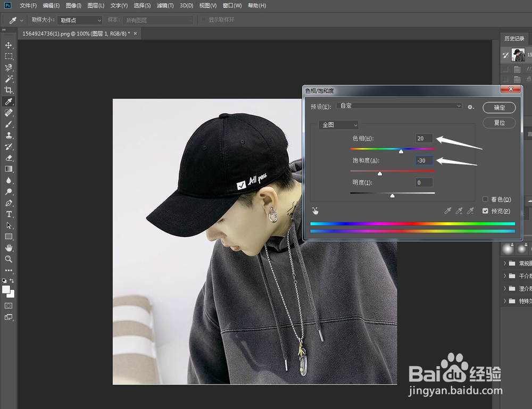This screenshot has height=409, width=532.
Task: Select the Blur tool
Action: coord(9,180)
